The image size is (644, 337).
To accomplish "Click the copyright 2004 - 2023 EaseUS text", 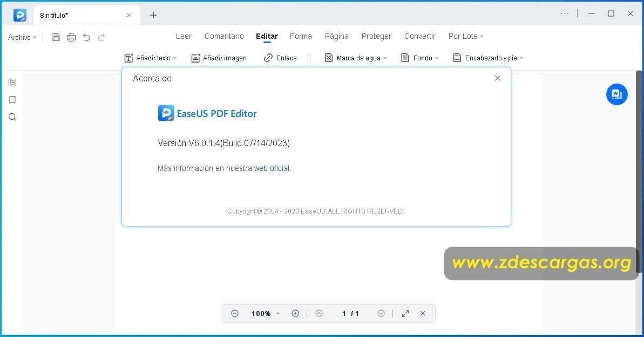I will 315,211.
